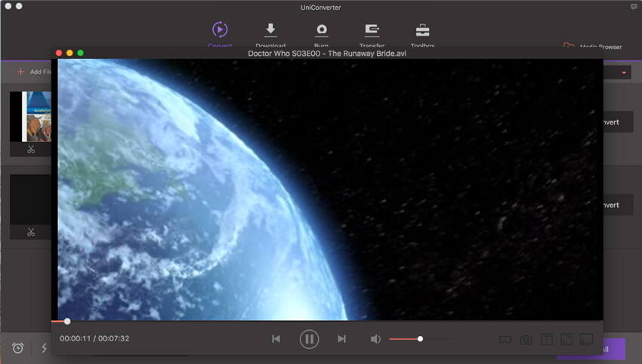The height and width of the screenshot is (364, 642).
Task: Select the second dark video thumbnail
Action: coord(31,200)
